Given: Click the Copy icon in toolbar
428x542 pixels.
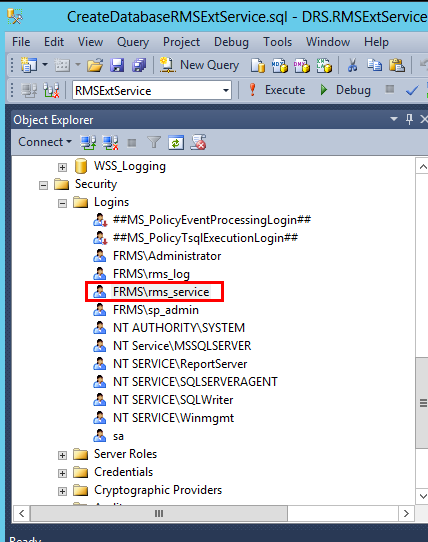Looking at the screenshot, I should tap(374, 65).
